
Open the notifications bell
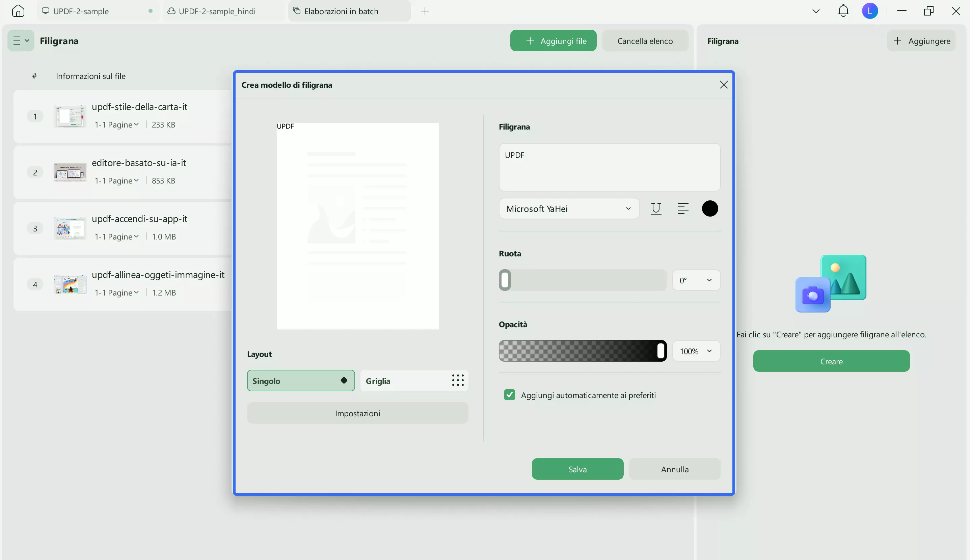[843, 11]
